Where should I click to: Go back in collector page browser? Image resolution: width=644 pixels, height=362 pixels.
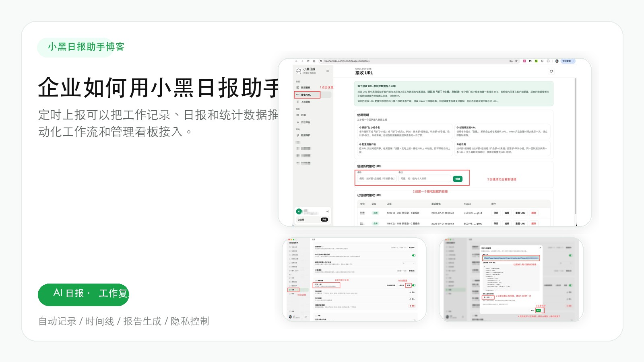(296, 61)
